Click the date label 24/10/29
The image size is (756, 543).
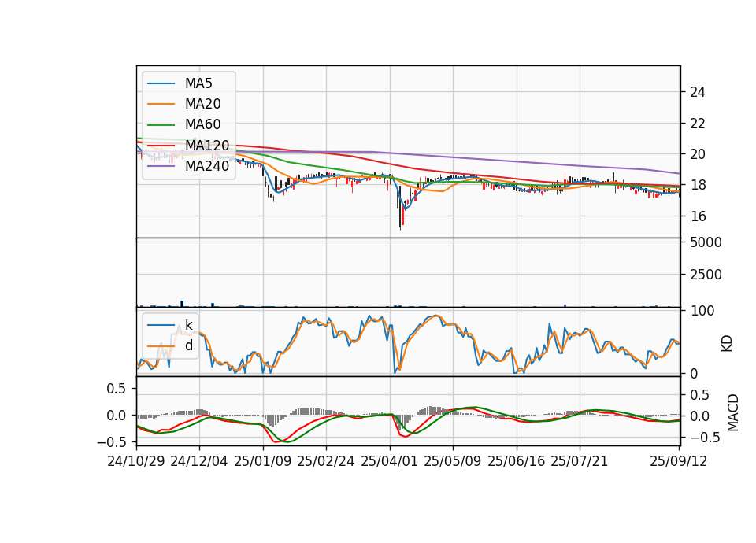tap(136, 461)
